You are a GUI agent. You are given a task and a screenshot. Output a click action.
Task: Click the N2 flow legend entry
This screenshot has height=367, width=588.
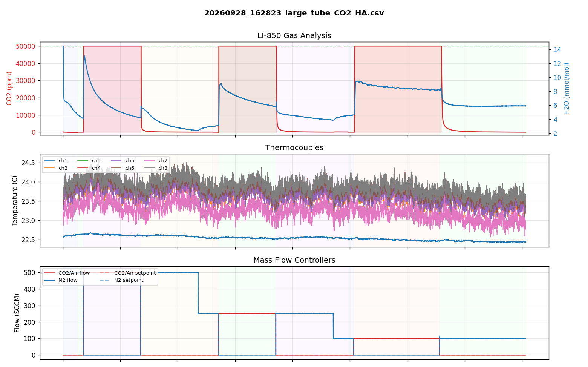coord(61,280)
